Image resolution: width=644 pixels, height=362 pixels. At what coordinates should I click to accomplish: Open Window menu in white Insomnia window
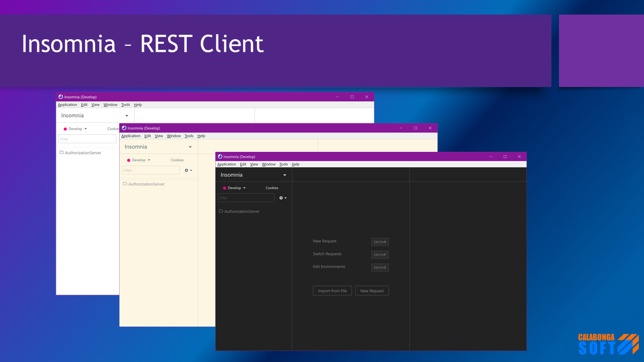110,105
